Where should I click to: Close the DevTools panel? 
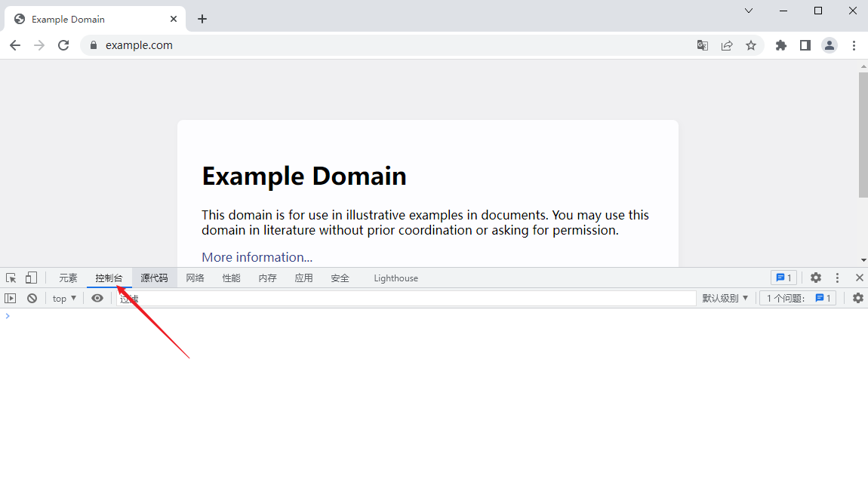[859, 278]
